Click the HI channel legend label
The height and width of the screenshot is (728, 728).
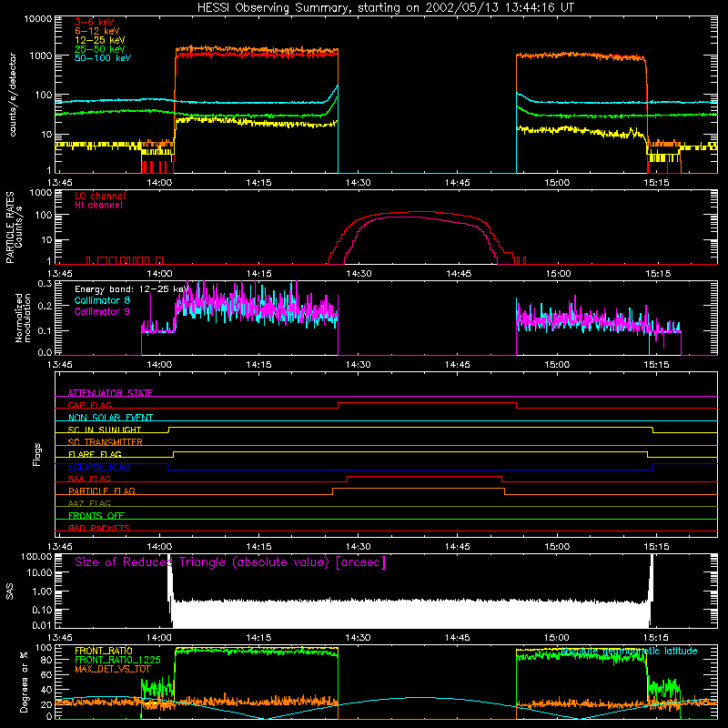pyautogui.click(x=98, y=206)
